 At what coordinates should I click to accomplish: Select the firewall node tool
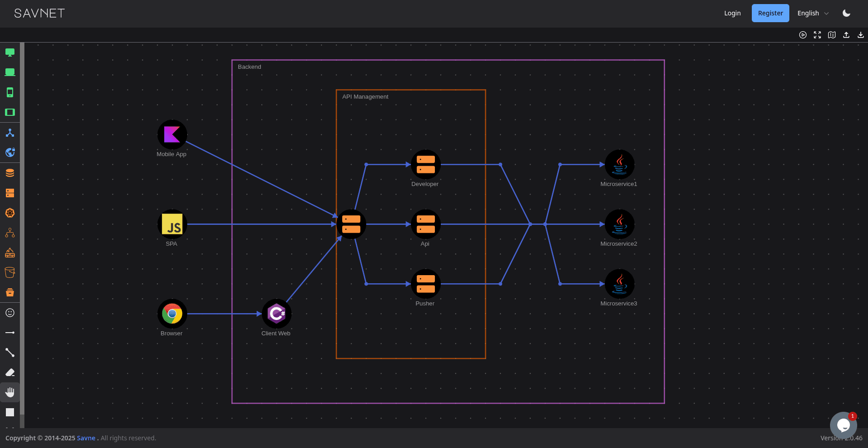pyautogui.click(x=10, y=253)
